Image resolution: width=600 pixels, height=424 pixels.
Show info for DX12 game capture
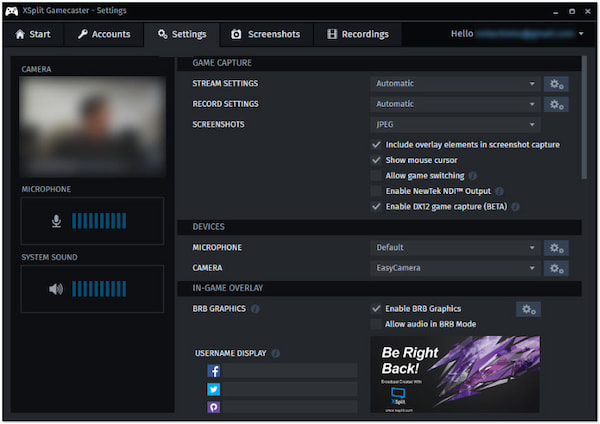(515, 207)
